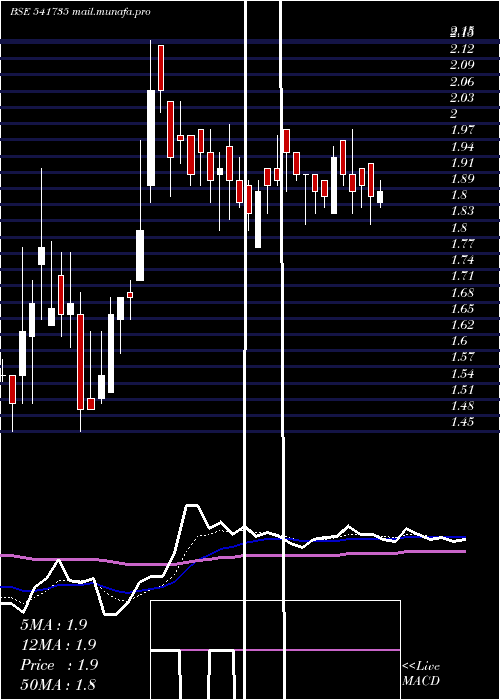500x700 pixels.
Task: Click the 2.06 price level label
Action: [462, 81]
